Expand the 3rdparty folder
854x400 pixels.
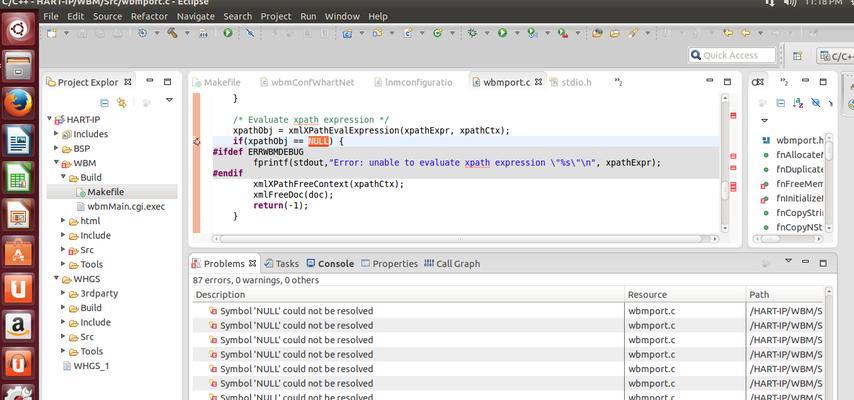coord(63,293)
